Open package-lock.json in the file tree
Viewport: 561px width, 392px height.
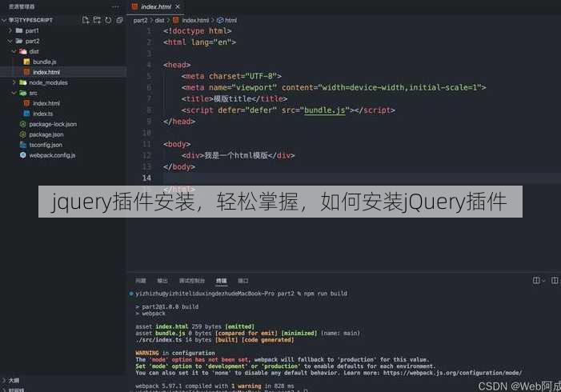point(53,124)
